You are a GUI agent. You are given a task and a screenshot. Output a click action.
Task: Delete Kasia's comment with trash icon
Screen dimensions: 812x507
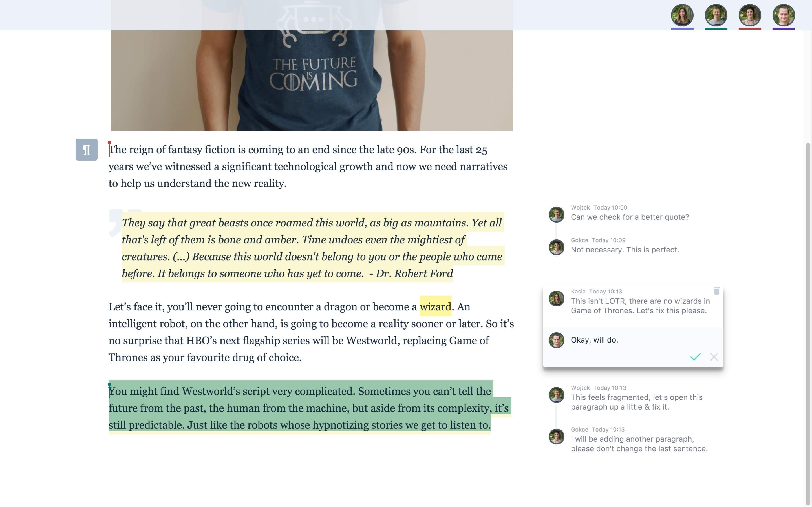(x=716, y=291)
